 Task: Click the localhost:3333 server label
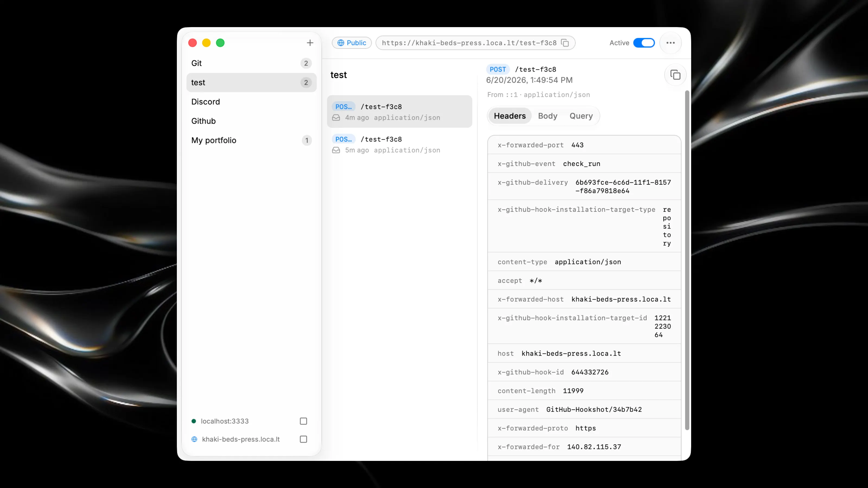[x=224, y=421]
